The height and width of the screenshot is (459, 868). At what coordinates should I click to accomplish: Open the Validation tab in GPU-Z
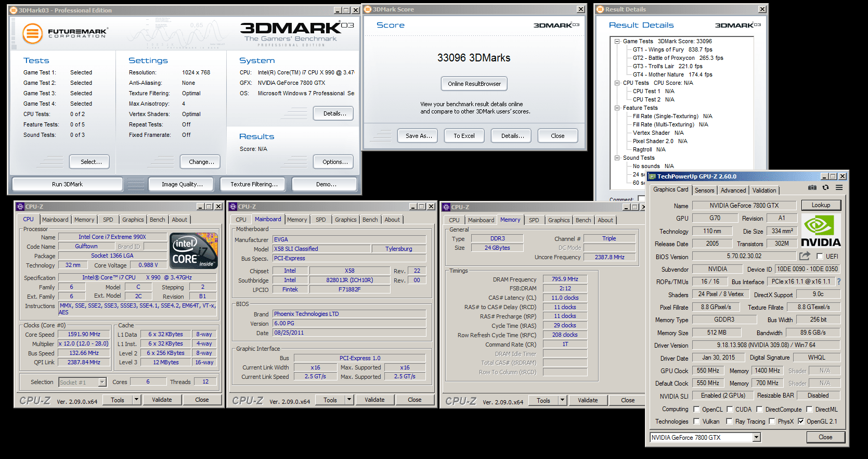click(x=765, y=190)
